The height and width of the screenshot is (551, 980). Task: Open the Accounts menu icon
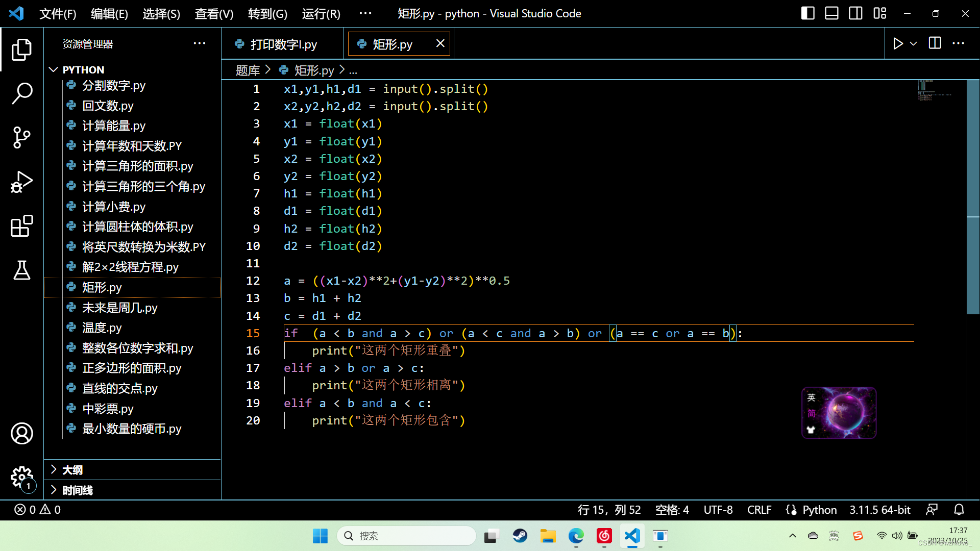coord(21,434)
